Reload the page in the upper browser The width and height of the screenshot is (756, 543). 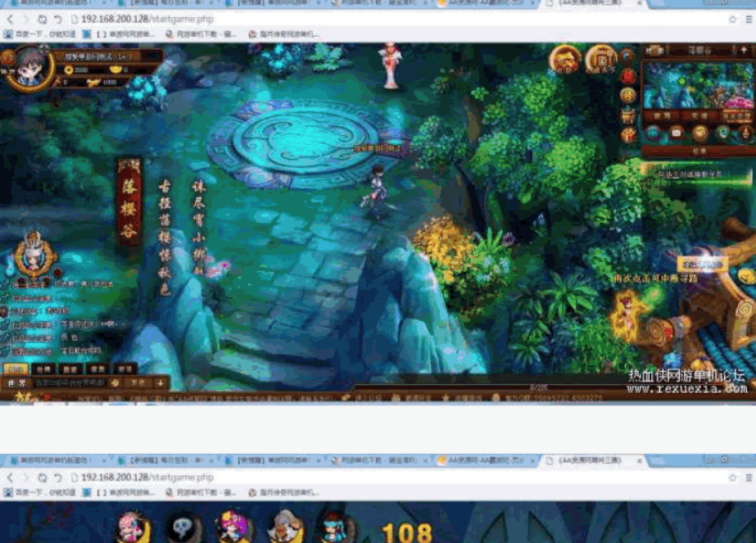(43, 20)
